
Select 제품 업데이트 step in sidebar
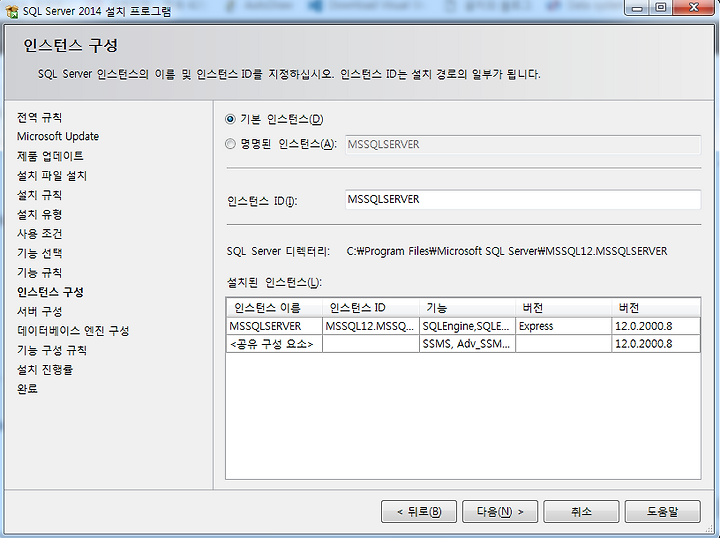coord(50,156)
